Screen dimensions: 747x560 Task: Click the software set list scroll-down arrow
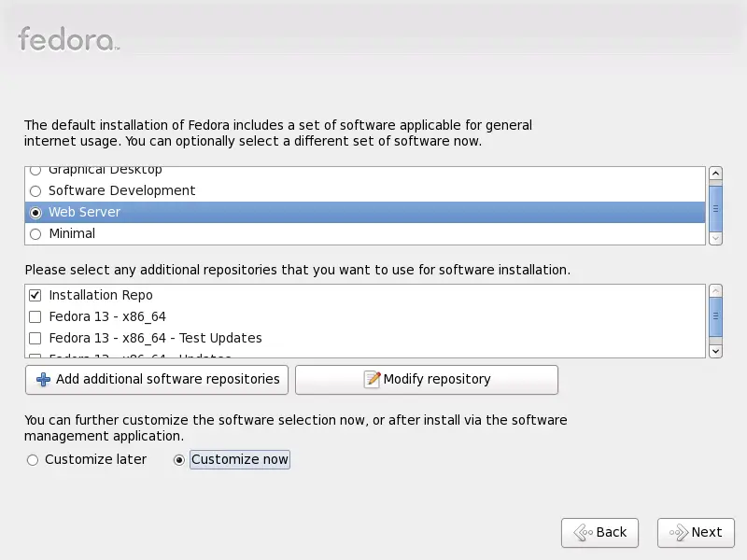pos(715,239)
